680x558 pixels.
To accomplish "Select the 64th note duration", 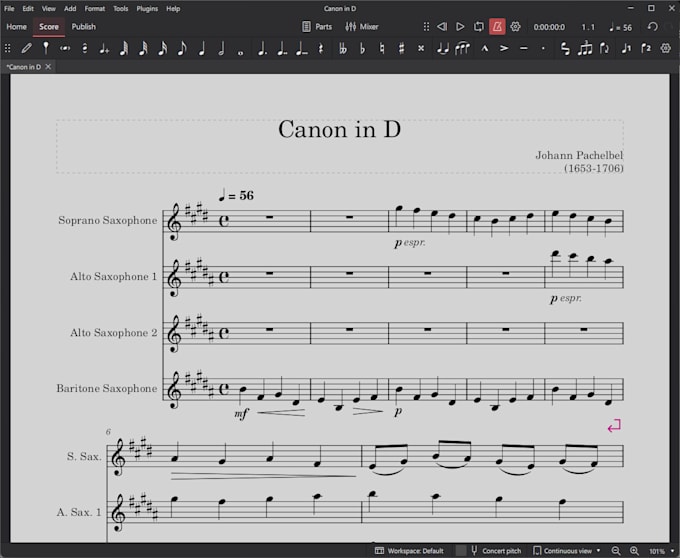I will click(x=124, y=49).
